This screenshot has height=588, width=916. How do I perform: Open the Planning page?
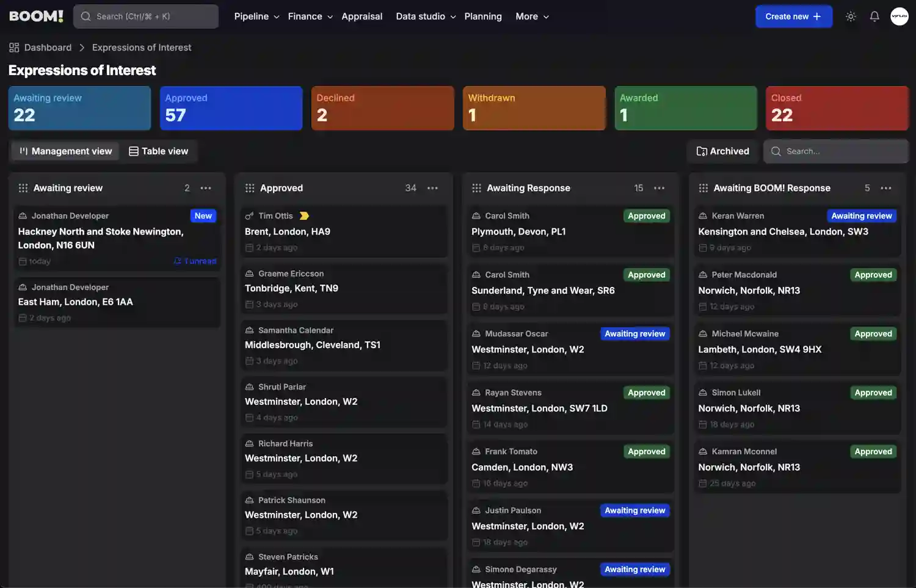pyautogui.click(x=483, y=16)
